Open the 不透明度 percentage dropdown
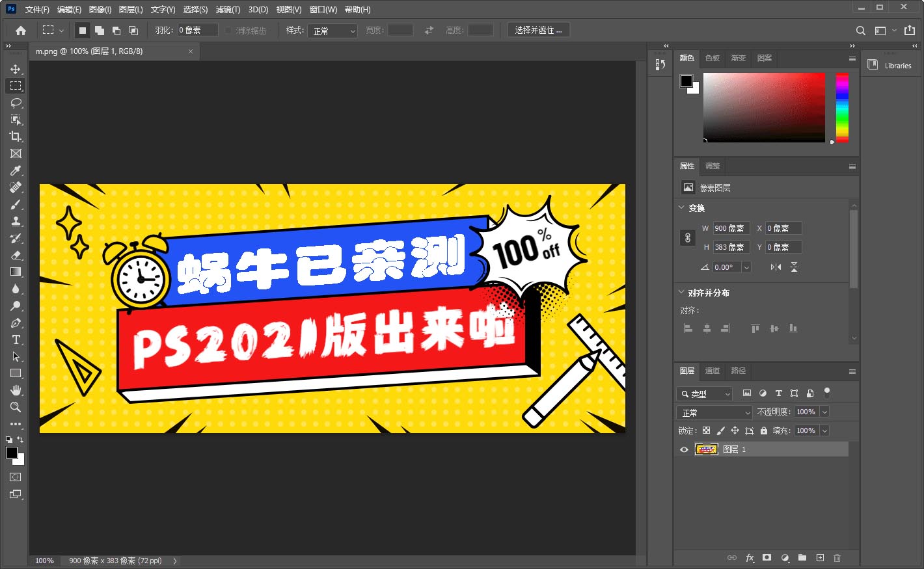924x569 pixels. coord(824,412)
